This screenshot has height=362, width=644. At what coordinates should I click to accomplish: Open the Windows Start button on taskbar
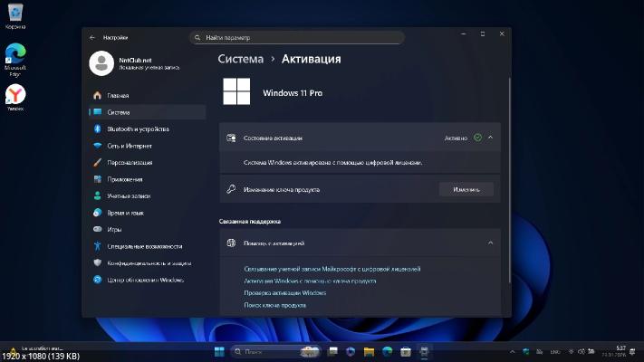pos(218,351)
